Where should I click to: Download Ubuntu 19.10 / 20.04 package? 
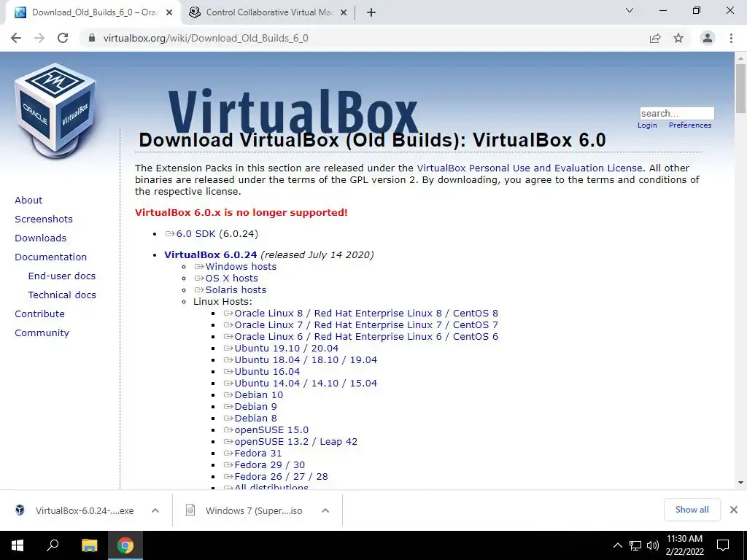[x=286, y=348]
